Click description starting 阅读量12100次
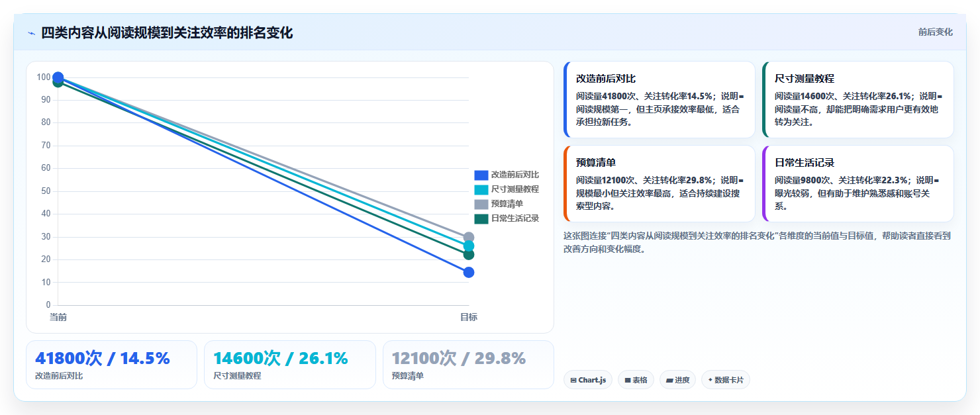The width and height of the screenshot is (980, 415). (x=660, y=193)
